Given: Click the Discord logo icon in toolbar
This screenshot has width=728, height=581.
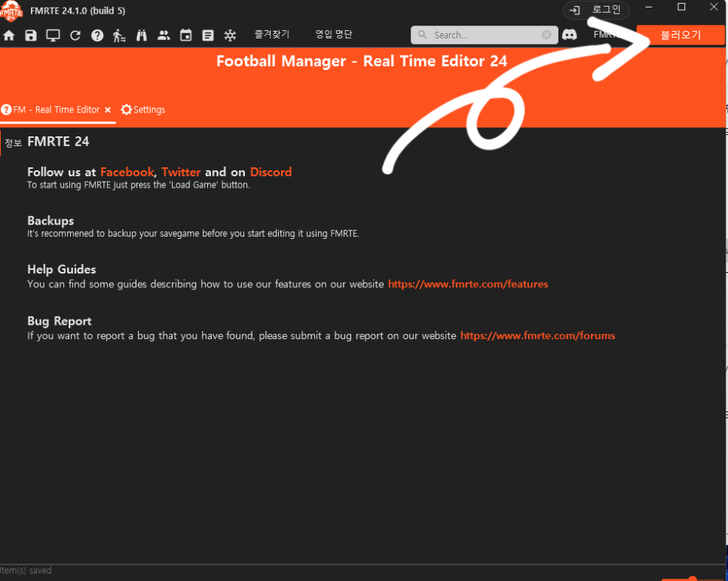Looking at the screenshot, I should click(x=570, y=35).
